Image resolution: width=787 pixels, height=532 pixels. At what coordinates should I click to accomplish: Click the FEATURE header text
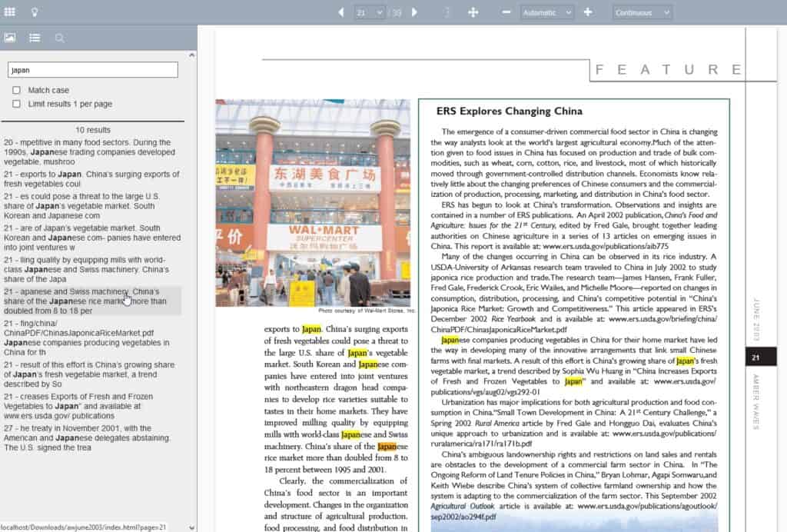668,70
